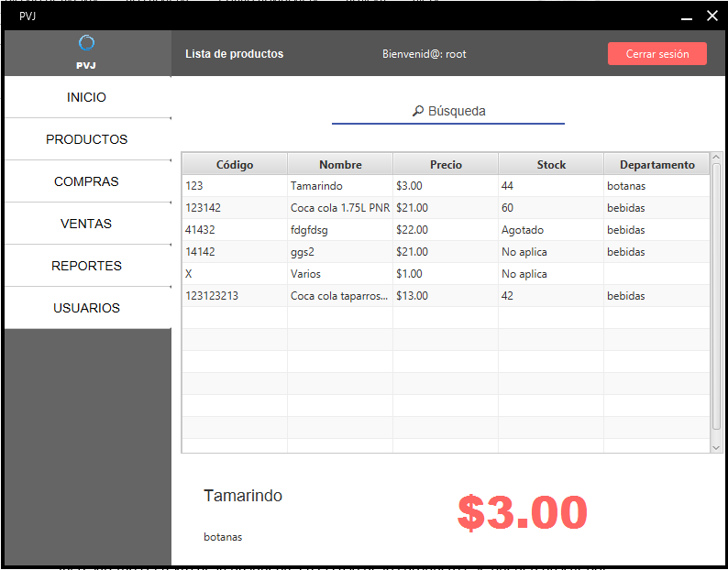Click code 41432 cell
Screen dimensions: 728x570
point(235,230)
